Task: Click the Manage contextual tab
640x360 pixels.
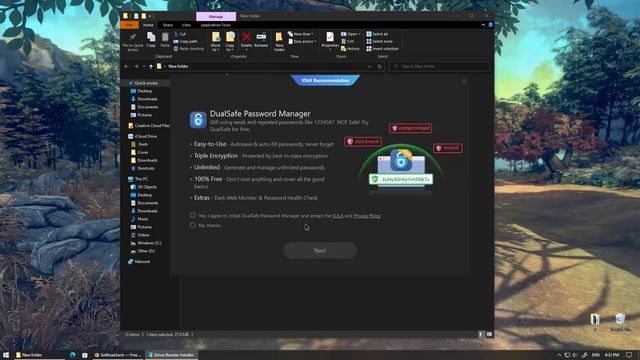Action: coord(216,16)
